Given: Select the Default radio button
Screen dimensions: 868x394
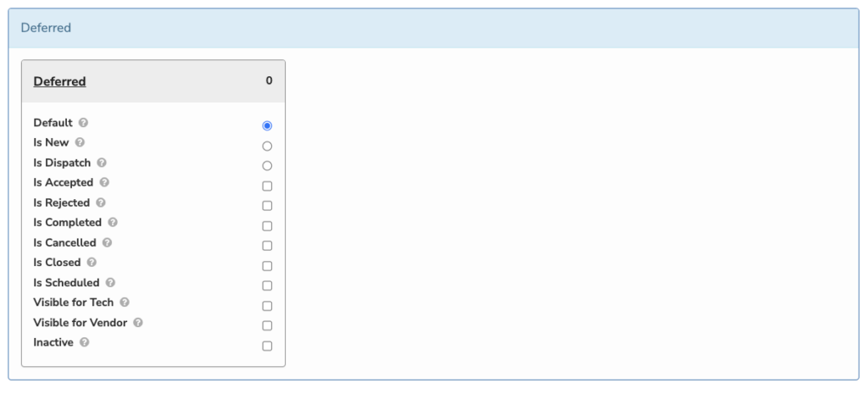Looking at the screenshot, I should 267,125.
